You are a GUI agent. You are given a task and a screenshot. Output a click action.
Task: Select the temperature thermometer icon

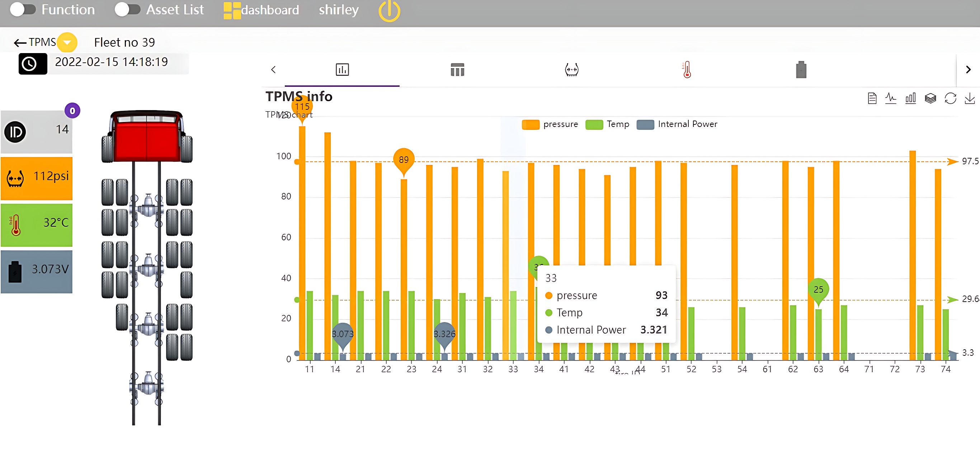[686, 69]
